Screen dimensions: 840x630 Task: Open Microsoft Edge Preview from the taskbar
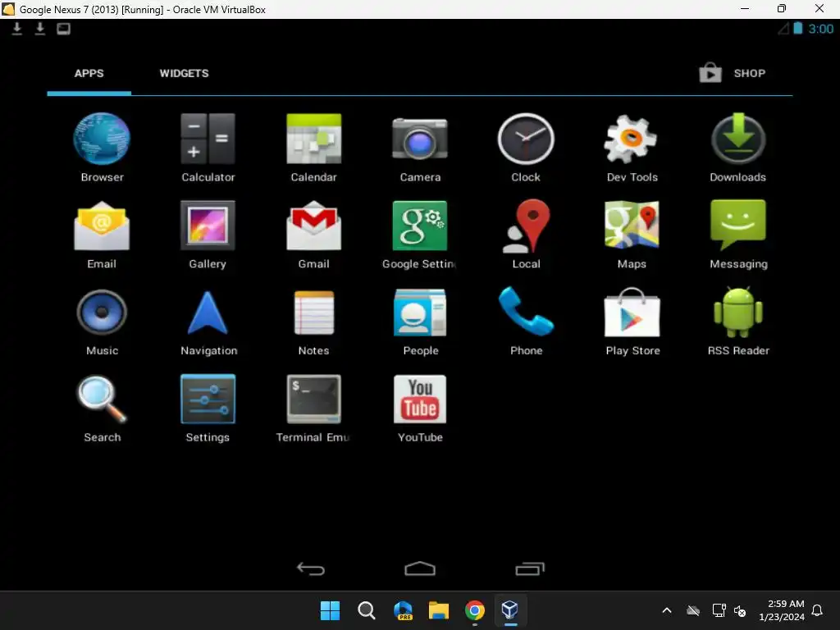[x=403, y=610]
